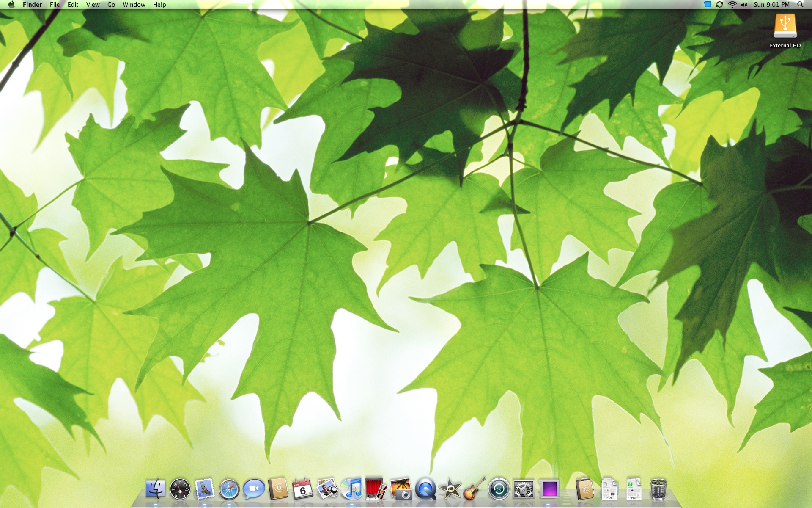Click the purple square dock icon
Image resolution: width=812 pixels, height=508 pixels.
coord(549,489)
